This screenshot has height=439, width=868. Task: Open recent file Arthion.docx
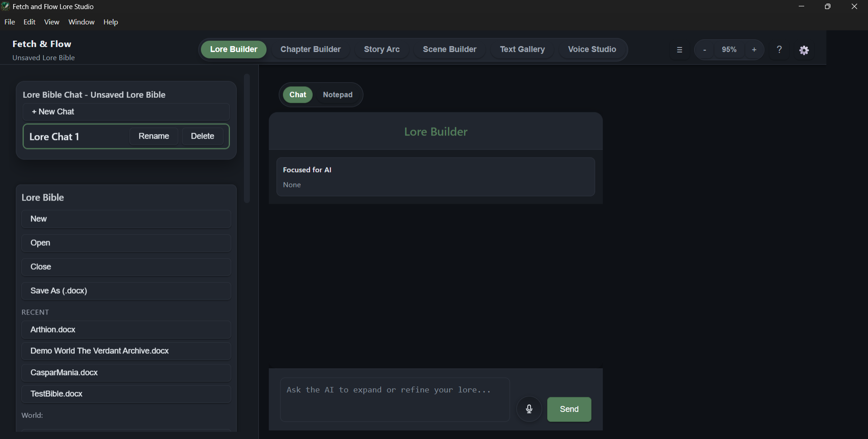pyautogui.click(x=126, y=330)
